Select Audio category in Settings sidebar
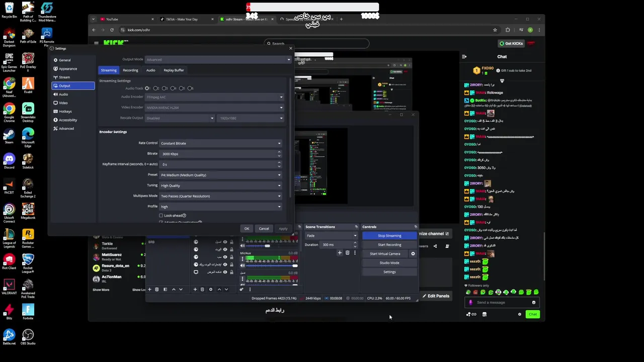 [x=73, y=94]
